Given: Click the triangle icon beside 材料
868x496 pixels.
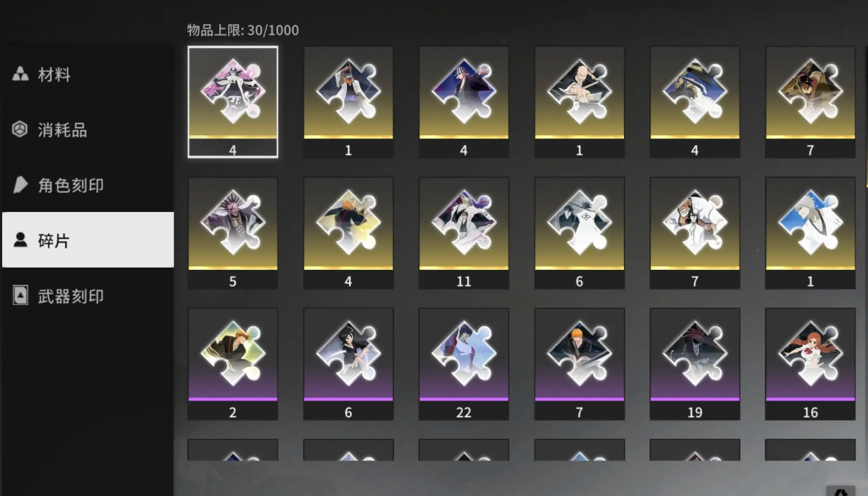Looking at the screenshot, I should (20, 74).
